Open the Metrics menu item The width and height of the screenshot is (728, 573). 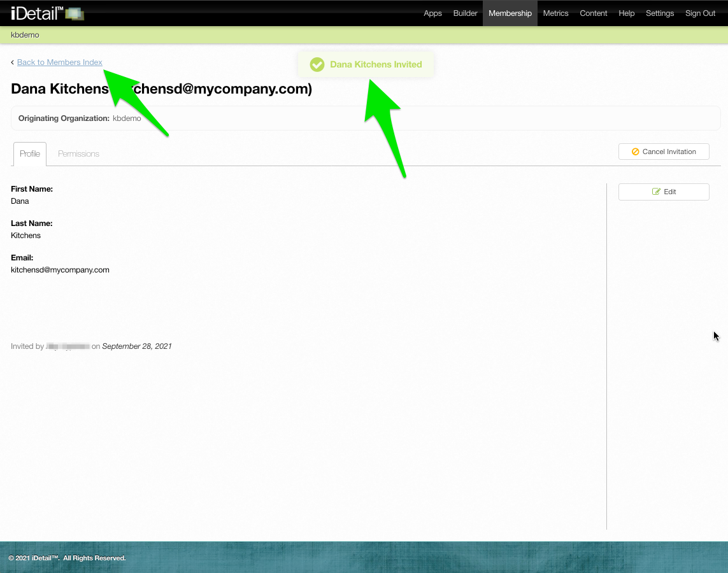tap(556, 13)
